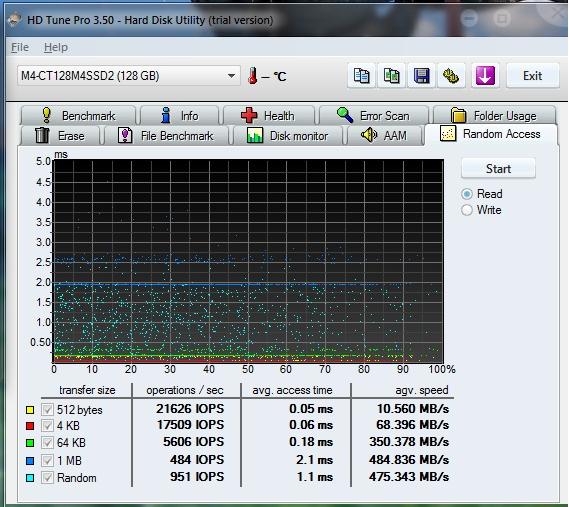Screen dimensions: 569x507
Task: Click the copy screenshot to clipboard icon
Action: (391, 76)
